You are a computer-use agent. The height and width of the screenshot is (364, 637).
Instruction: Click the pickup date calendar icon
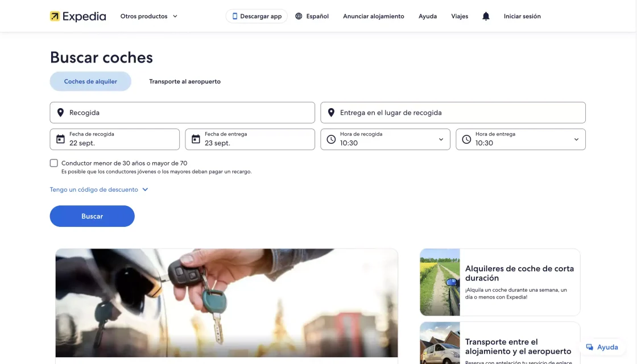point(60,139)
